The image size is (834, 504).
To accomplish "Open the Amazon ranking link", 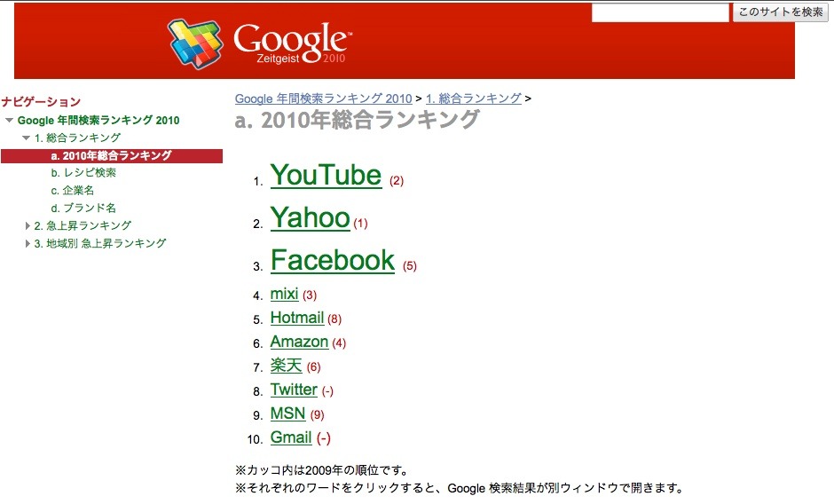I will 299,342.
